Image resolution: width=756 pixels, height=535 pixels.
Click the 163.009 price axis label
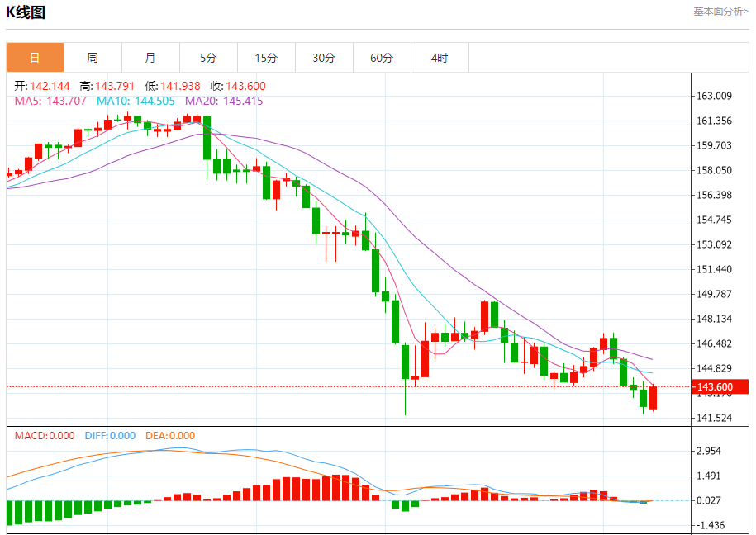(x=714, y=96)
